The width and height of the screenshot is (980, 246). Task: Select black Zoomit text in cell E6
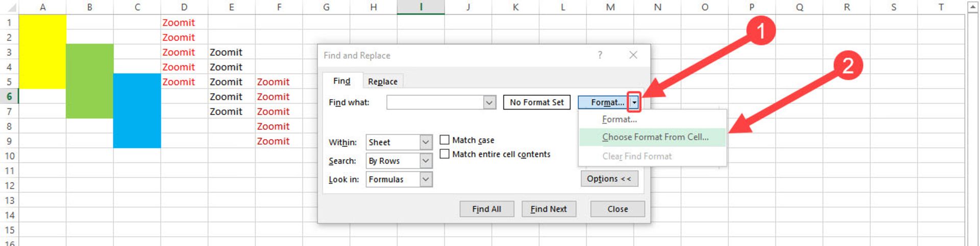[226, 97]
